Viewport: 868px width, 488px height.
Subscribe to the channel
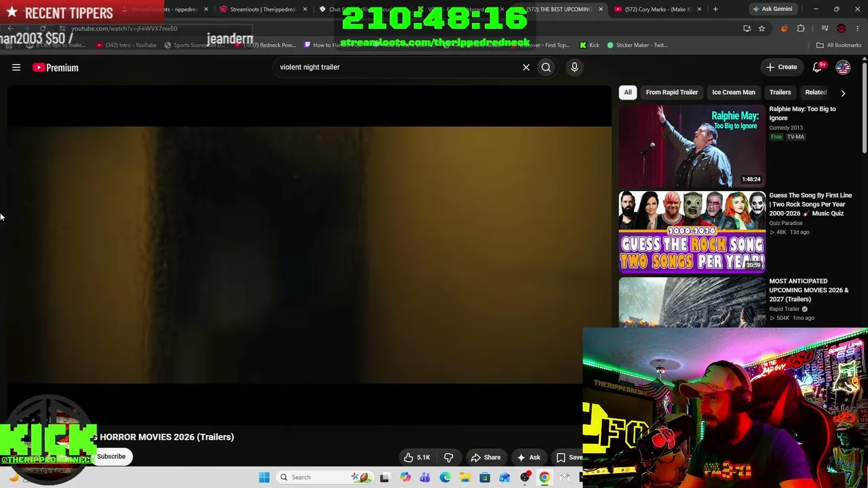pyautogui.click(x=111, y=456)
